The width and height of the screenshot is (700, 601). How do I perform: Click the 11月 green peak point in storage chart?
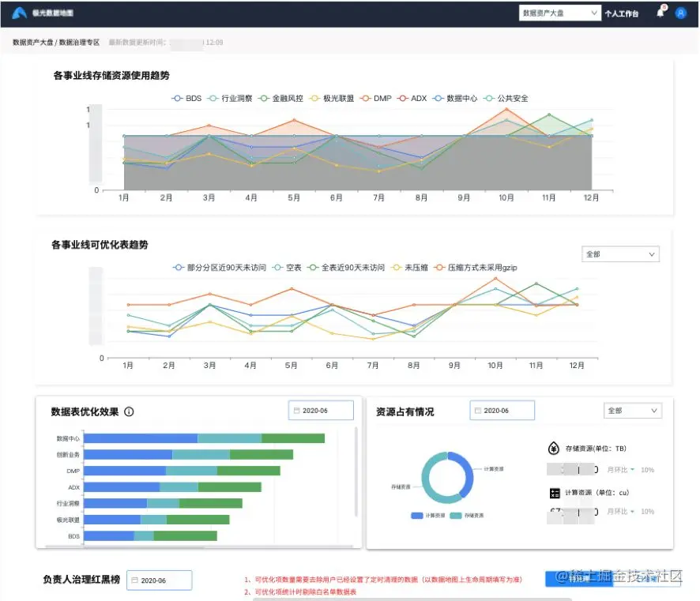[x=549, y=115]
